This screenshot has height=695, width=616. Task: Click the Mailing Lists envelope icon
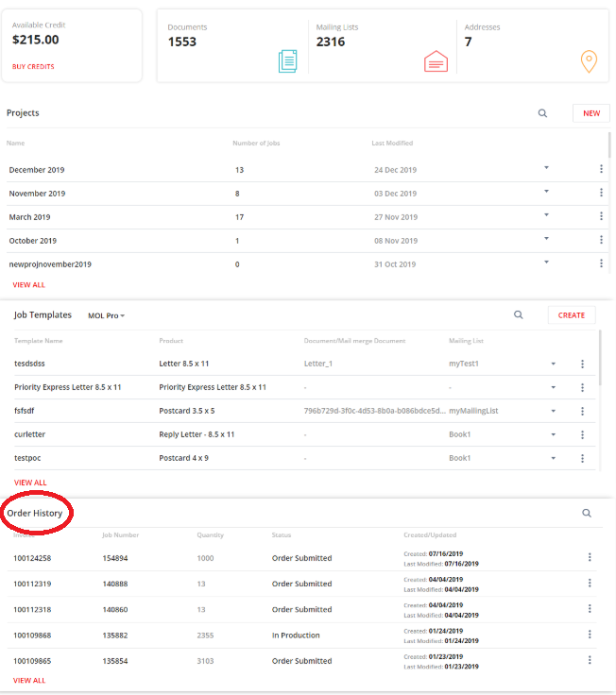[436, 61]
